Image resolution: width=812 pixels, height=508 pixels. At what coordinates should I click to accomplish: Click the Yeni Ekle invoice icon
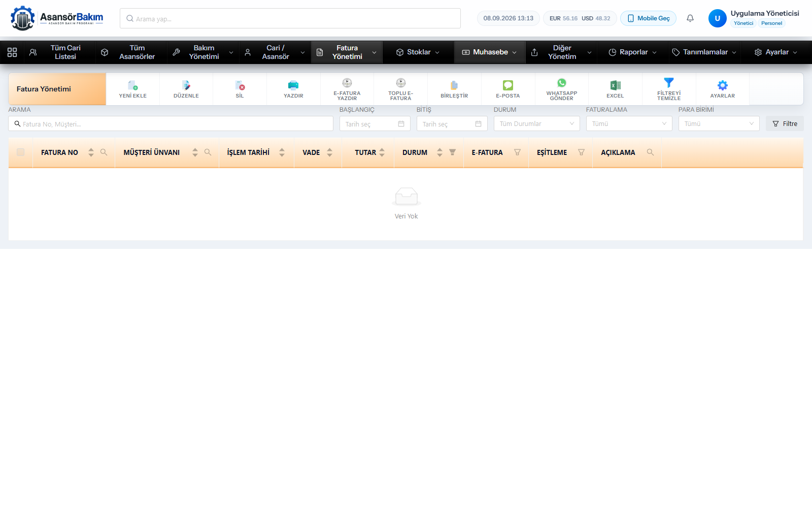pyautogui.click(x=133, y=85)
